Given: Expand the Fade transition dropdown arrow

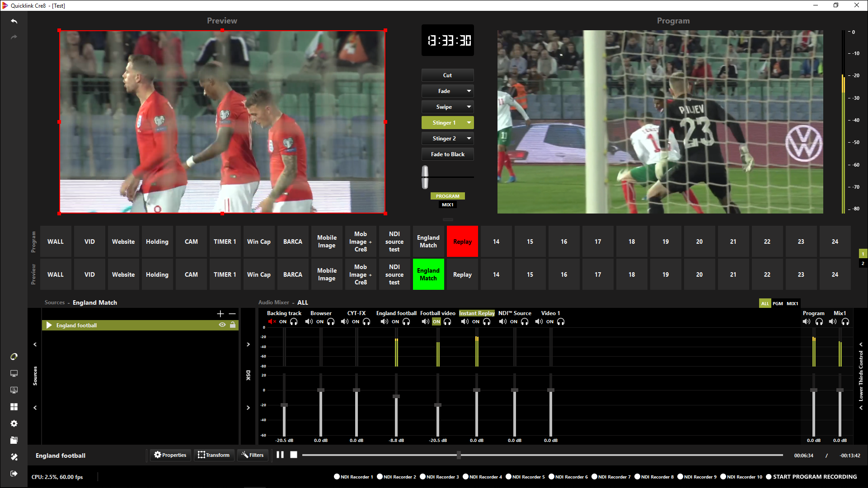Looking at the screenshot, I should click(469, 91).
